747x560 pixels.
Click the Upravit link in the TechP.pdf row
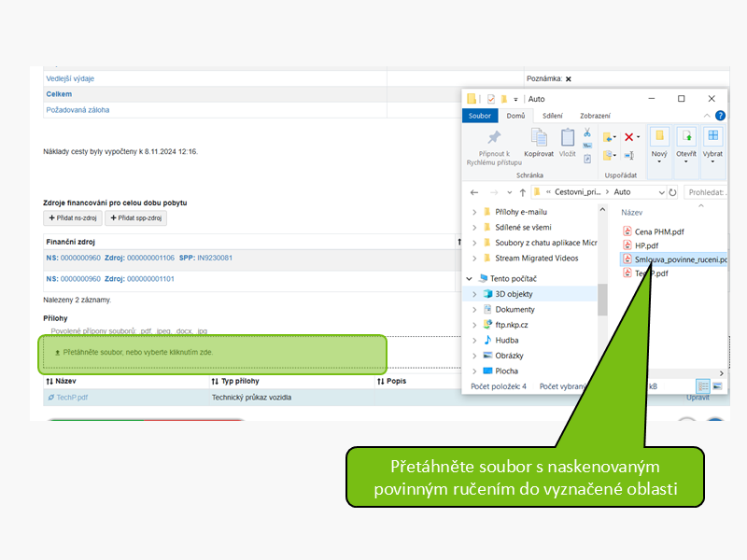pyautogui.click(x=698, y=398)
